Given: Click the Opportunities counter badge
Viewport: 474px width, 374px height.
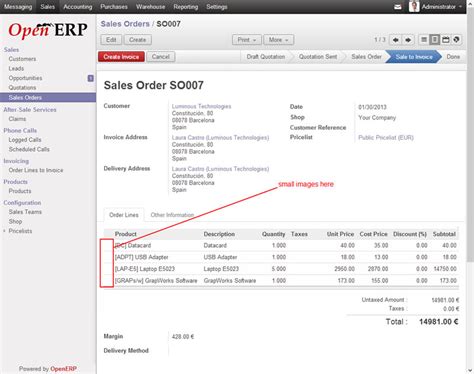Looking at the screenshot, I should (91, 78).
